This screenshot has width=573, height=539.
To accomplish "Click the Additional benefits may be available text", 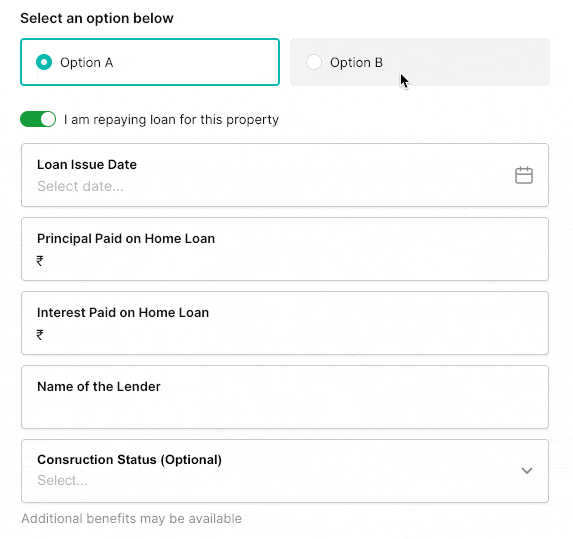I will pos(132,518).
